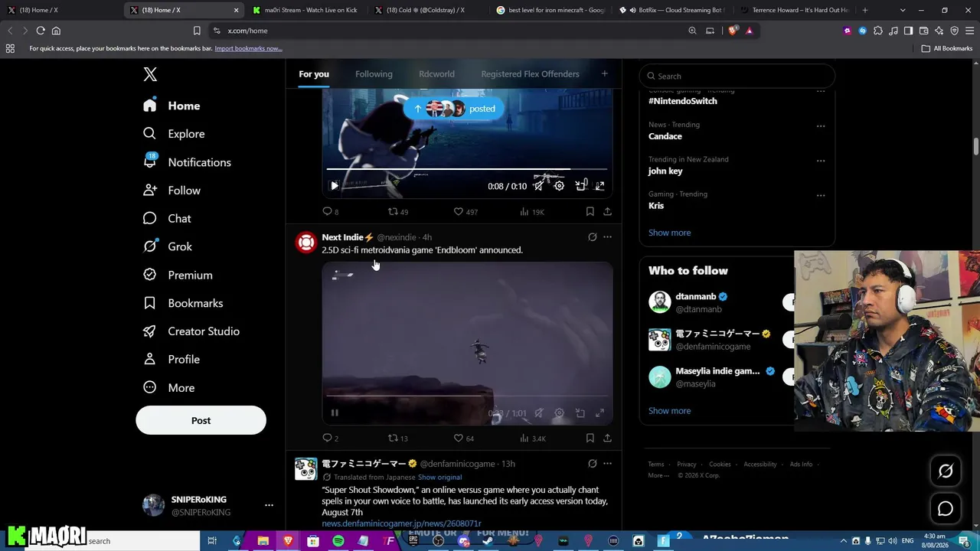Open the floating Grok button
980x551 pixels.
coord(946,471)
